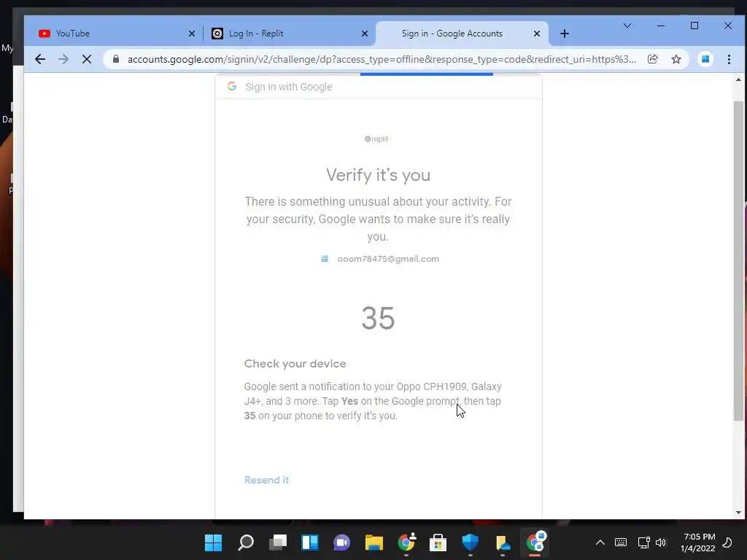This screenshot has width=747, height=560.
Task: Click the large number 35
Action: pyautogui.click(x=379, y=318)
